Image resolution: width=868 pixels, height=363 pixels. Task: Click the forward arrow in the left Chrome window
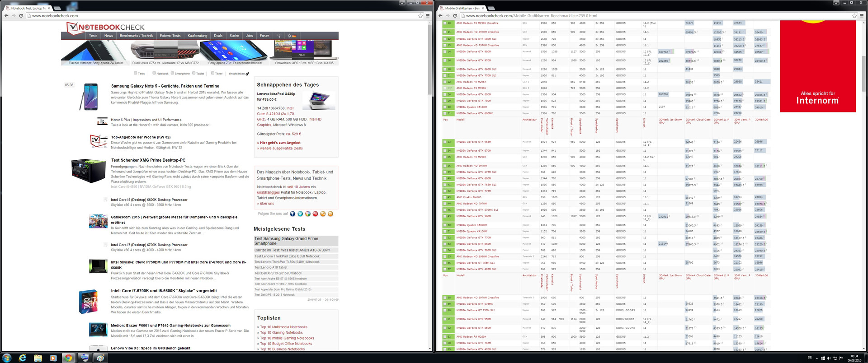click(x=14, y=16)
